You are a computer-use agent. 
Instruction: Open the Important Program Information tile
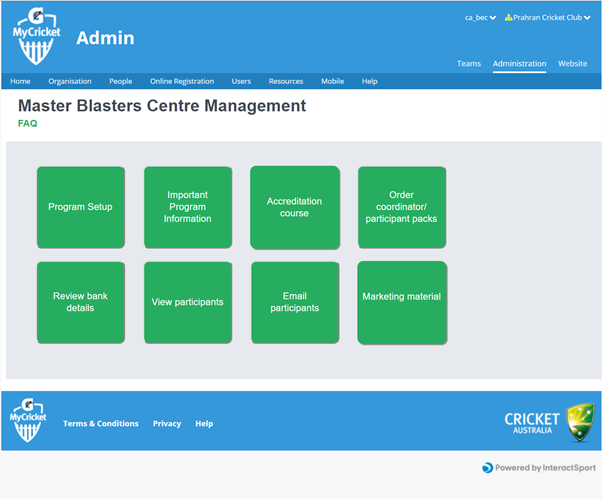point(188,207)
